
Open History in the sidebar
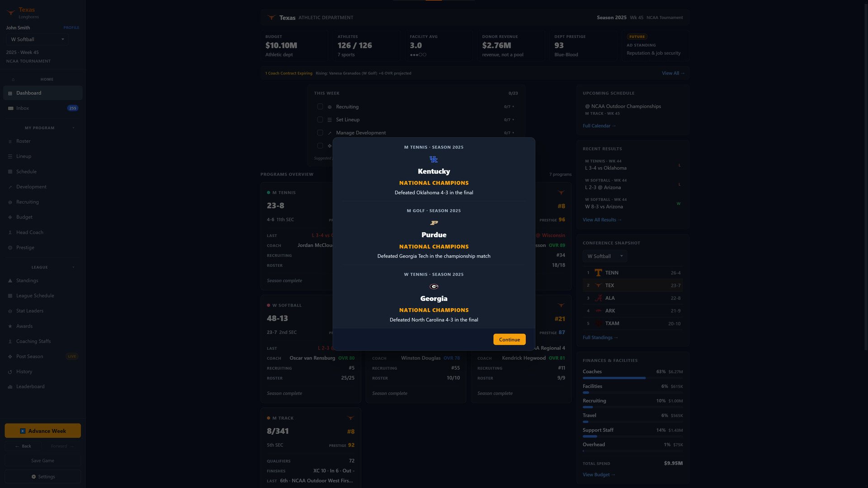click(42, 372)
